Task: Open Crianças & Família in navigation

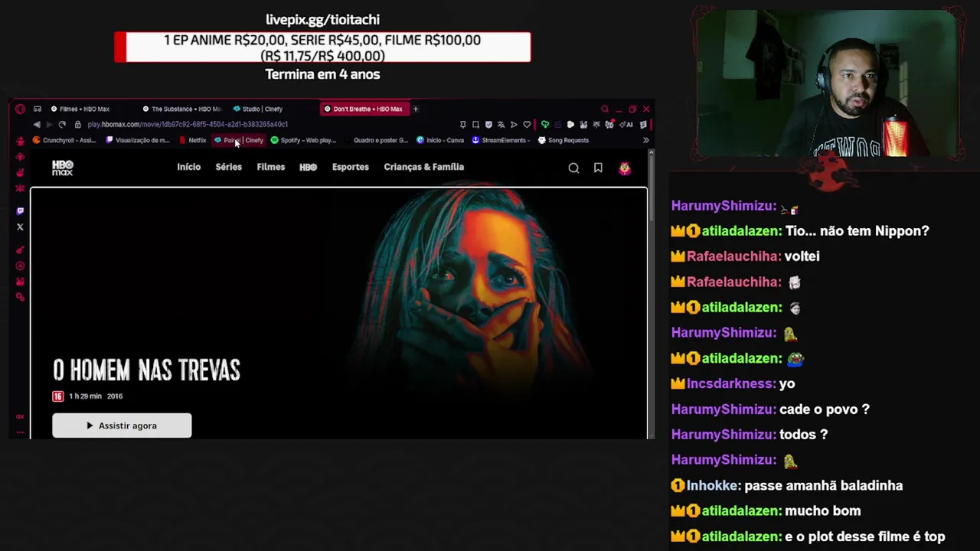Action: (423, 167)
